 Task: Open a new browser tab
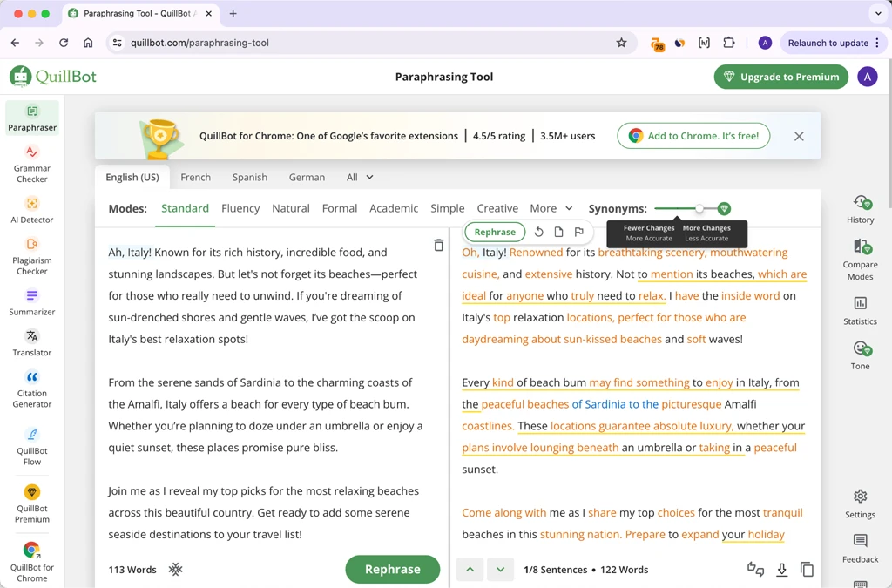pyautogui.click(x=233, y=14)
